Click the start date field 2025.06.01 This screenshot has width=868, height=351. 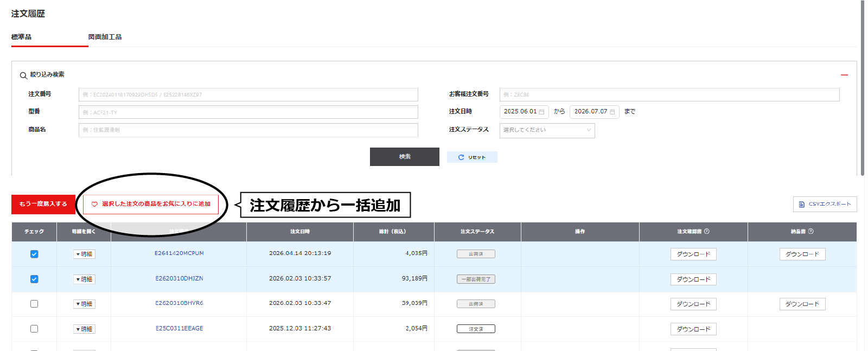[524, 112]
